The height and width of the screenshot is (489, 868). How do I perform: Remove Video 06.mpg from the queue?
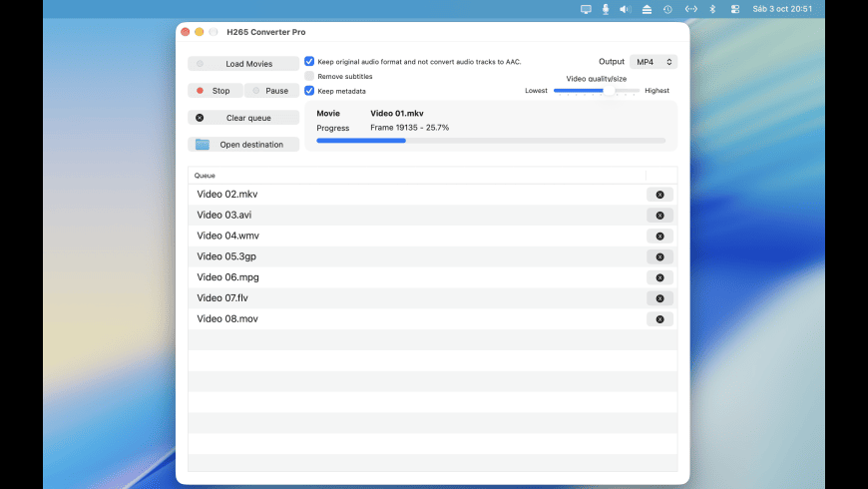coord(659,277)
